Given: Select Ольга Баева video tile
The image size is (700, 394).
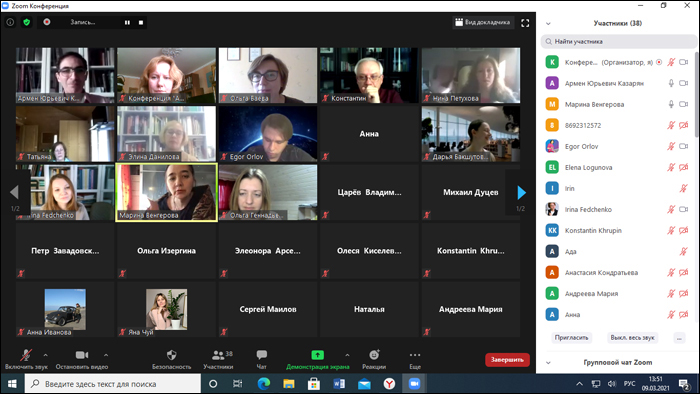Looking at the screenshot, I should [268, 75].
